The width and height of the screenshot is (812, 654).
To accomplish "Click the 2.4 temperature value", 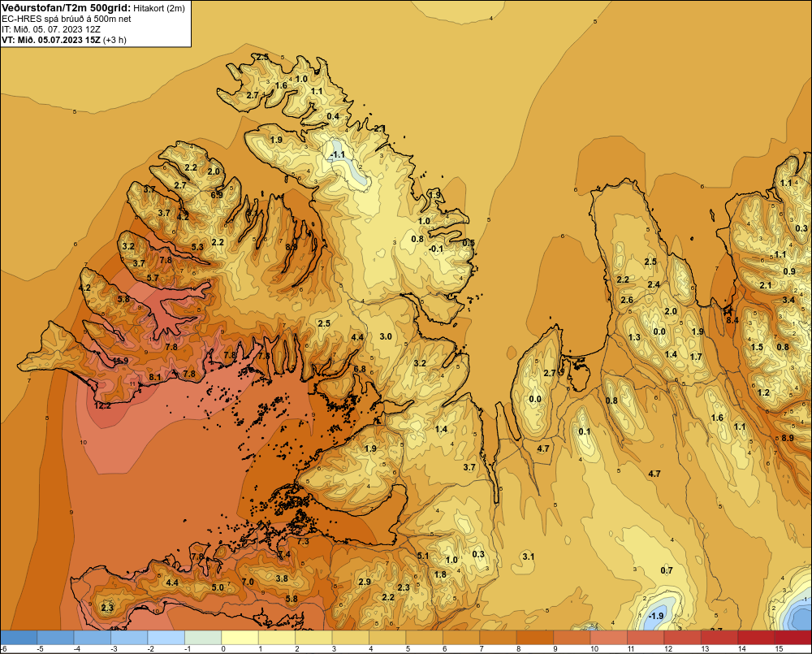I will pyautogui.click(x=654, y=284).
